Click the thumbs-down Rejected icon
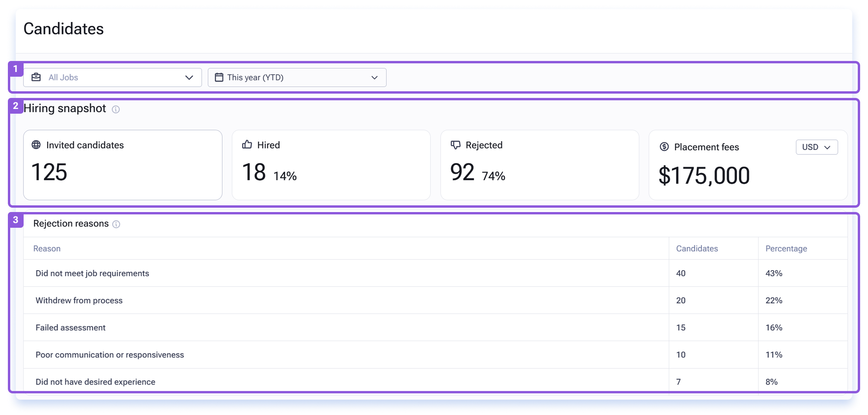 455,145
